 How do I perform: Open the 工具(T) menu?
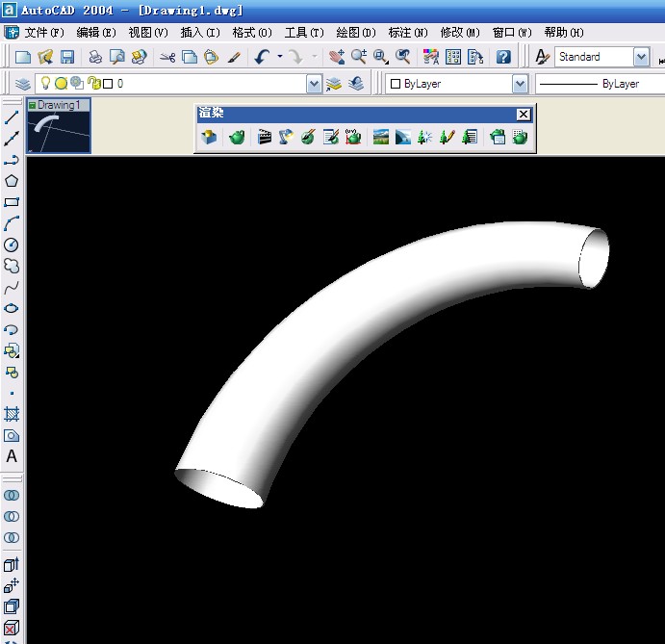click(x=304, y=33)
